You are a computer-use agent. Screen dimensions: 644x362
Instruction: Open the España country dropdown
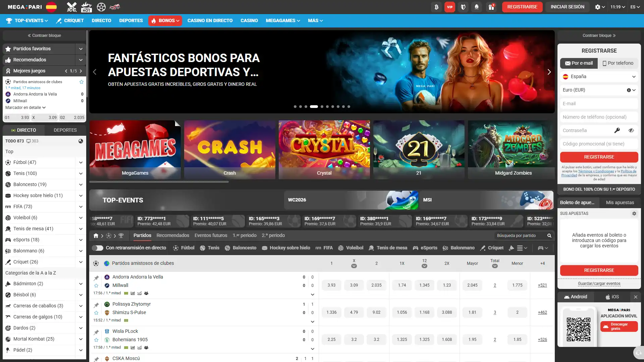tap(599, 77)
